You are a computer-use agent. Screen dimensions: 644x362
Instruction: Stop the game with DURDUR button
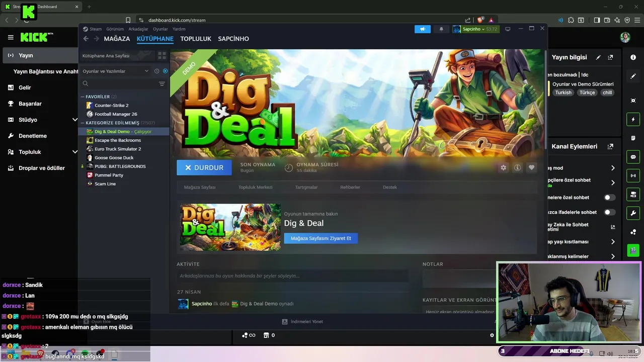[x=204, y=167]
